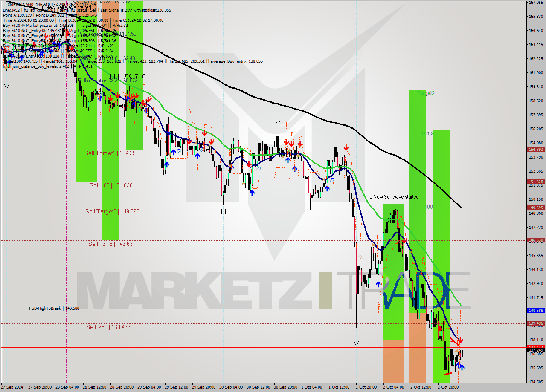Click the '30 Sep 20:00' time axis label
546x392 pixels.
[285, 387]
